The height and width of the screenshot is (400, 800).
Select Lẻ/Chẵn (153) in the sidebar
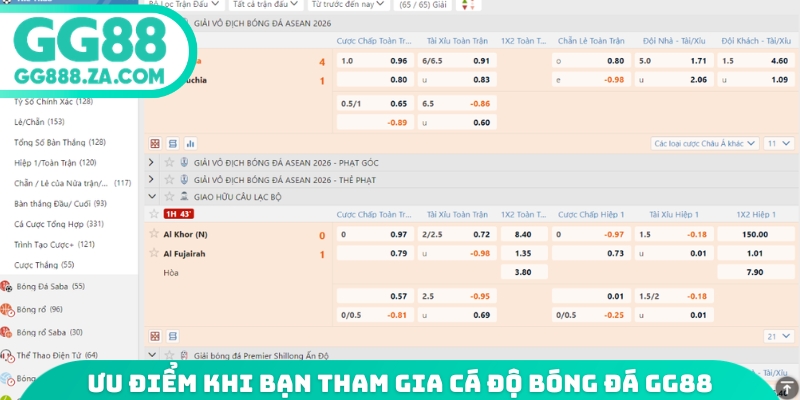click(39, 122)
